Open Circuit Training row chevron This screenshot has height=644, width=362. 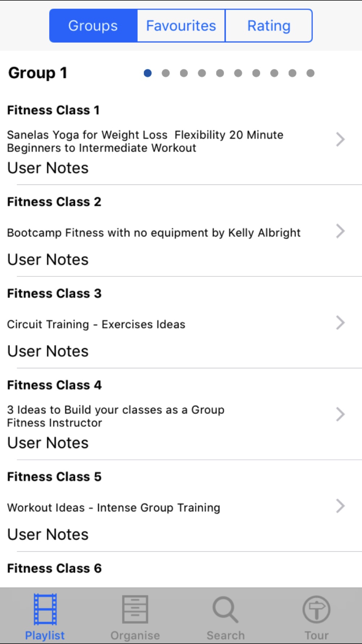pos(340,323)
